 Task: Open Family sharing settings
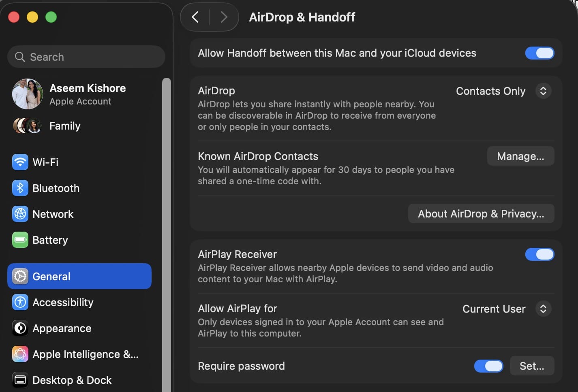pos(79,126)
